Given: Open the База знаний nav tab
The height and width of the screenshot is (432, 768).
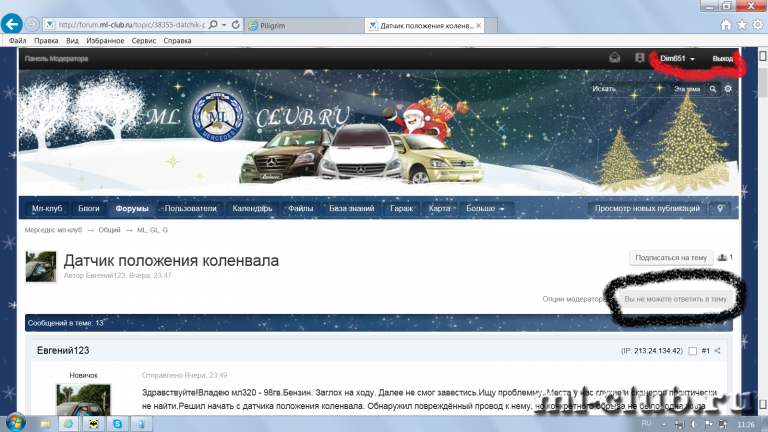Looking at the screenshot, I should (352, 209).
